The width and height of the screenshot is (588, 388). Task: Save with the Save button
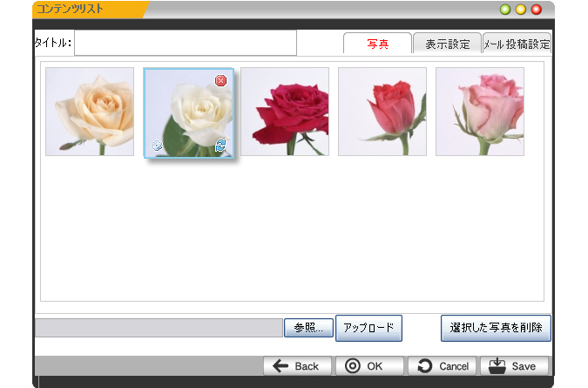pyautogui.click(x=514, y=366)
